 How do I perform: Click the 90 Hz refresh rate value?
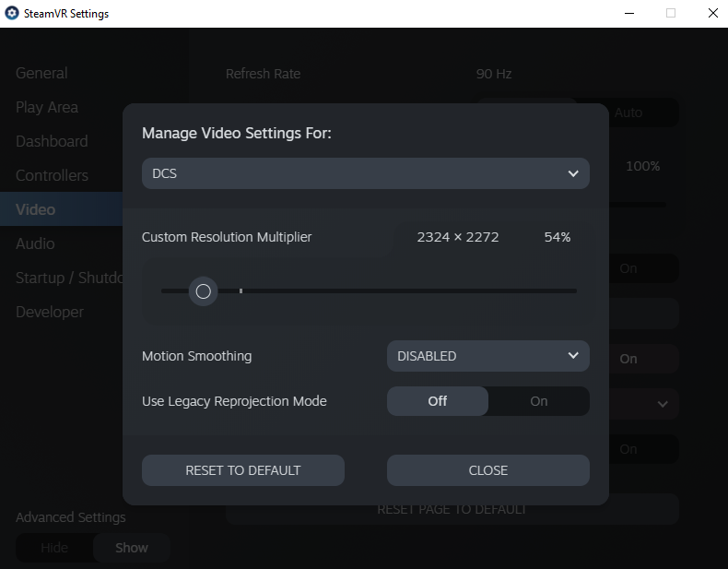[494, 74]
